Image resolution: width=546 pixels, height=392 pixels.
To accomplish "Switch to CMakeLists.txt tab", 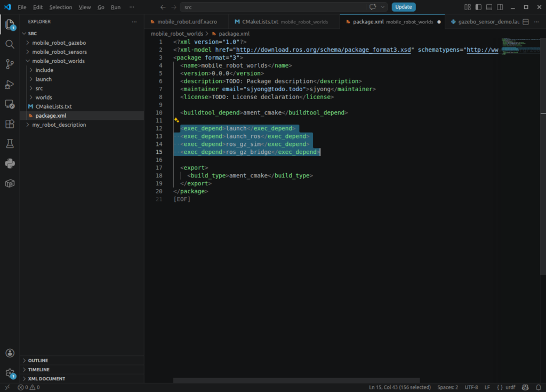I will click(x=284, y=21).
